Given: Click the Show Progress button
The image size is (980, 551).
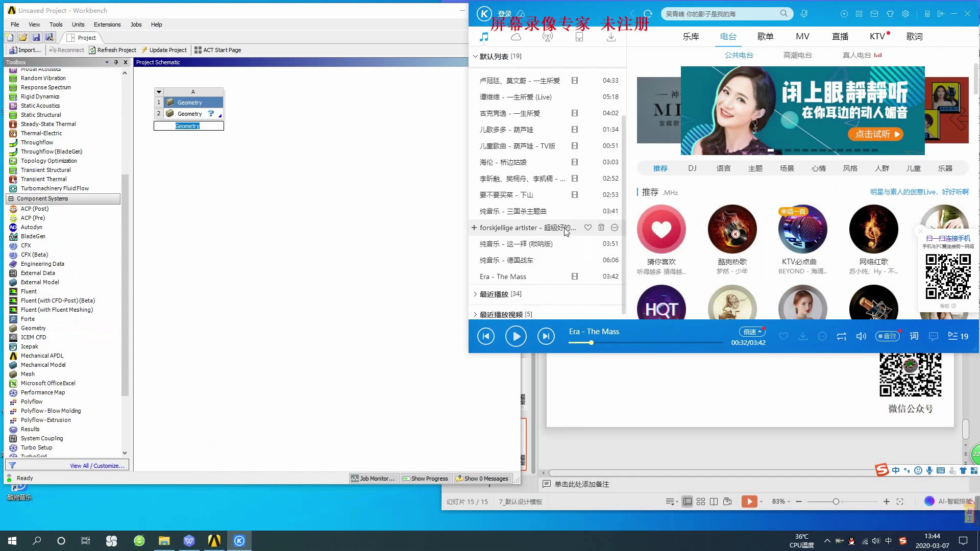Looking at the screenshot, I should pos(425,479).
